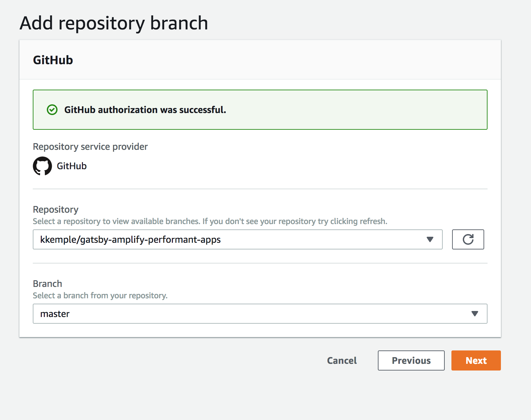
Task: Click the GitHub octocat logo
Action: (x=42, y=166)
